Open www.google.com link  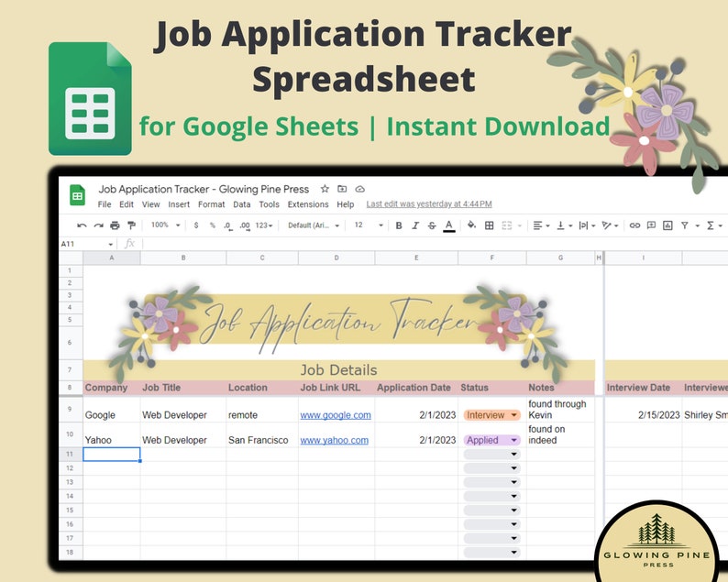click(x=336, y=415)
